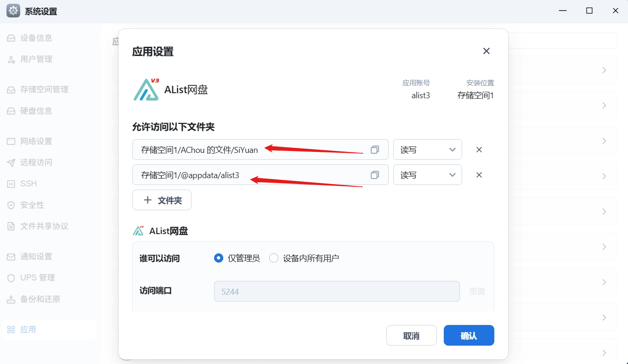628x364 pixels.
Task: Go to 备份和还原 in the sidebar
Action: (x=40, y=299)
